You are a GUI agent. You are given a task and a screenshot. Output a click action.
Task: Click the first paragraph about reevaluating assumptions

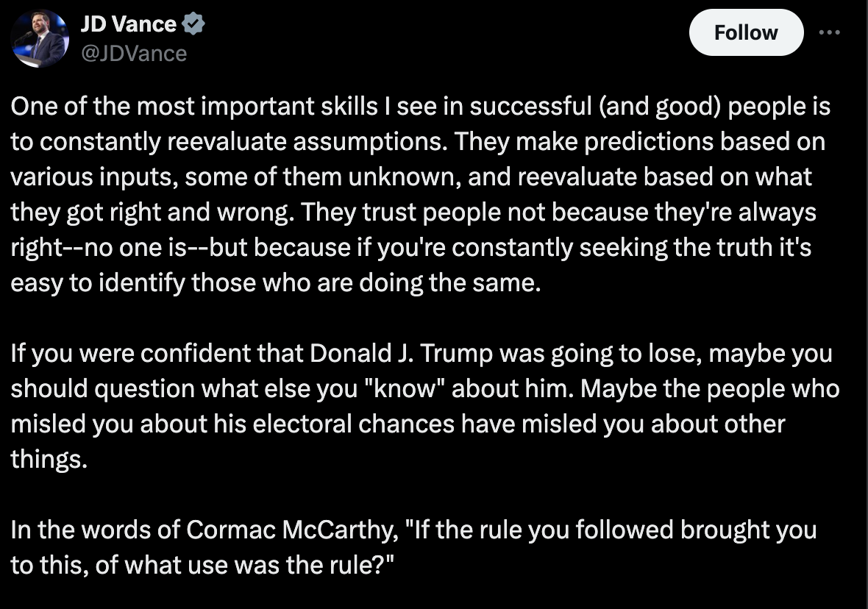click(420, 194)
